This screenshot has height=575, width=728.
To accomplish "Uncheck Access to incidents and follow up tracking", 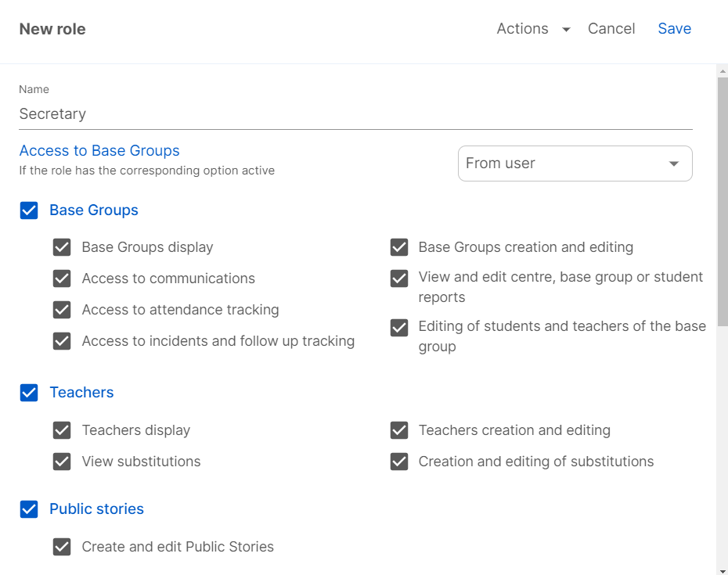I will point(62,341).
